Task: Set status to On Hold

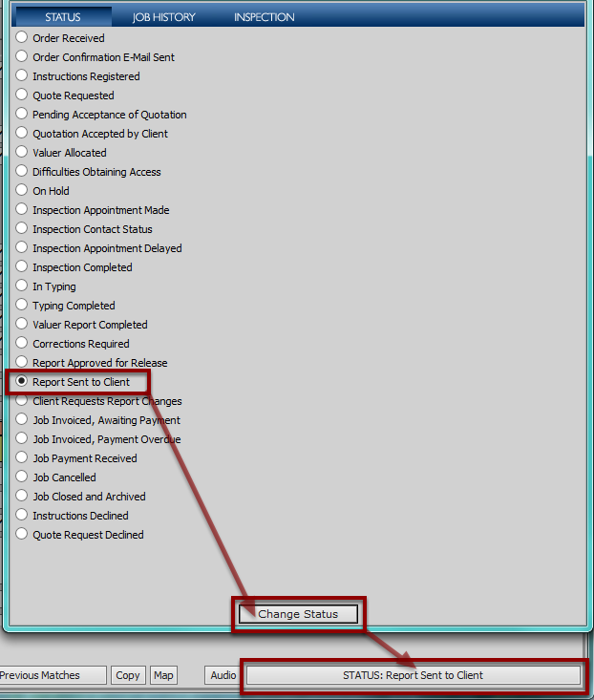Action: coord(21,190)
